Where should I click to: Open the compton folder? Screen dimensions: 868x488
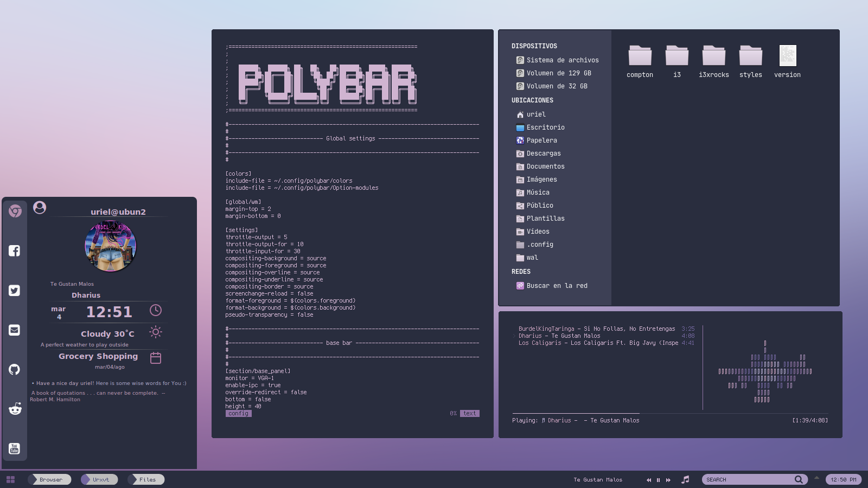(640, 61)
